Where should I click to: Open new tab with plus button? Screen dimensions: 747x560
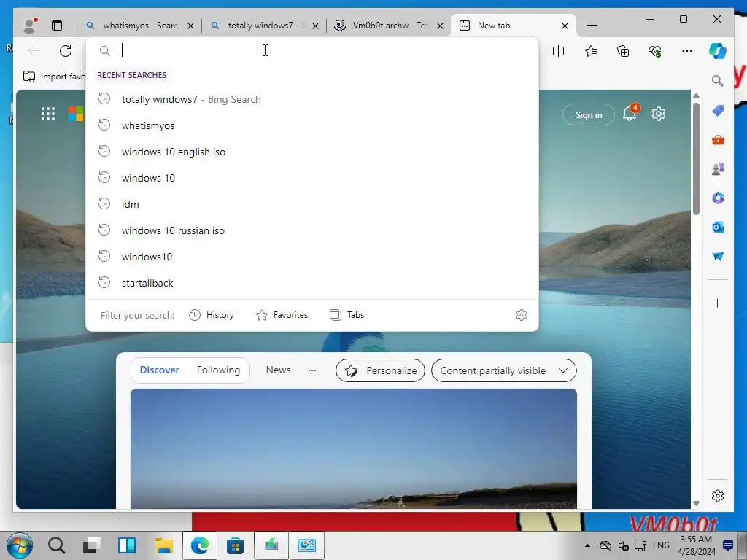(592, 26)
